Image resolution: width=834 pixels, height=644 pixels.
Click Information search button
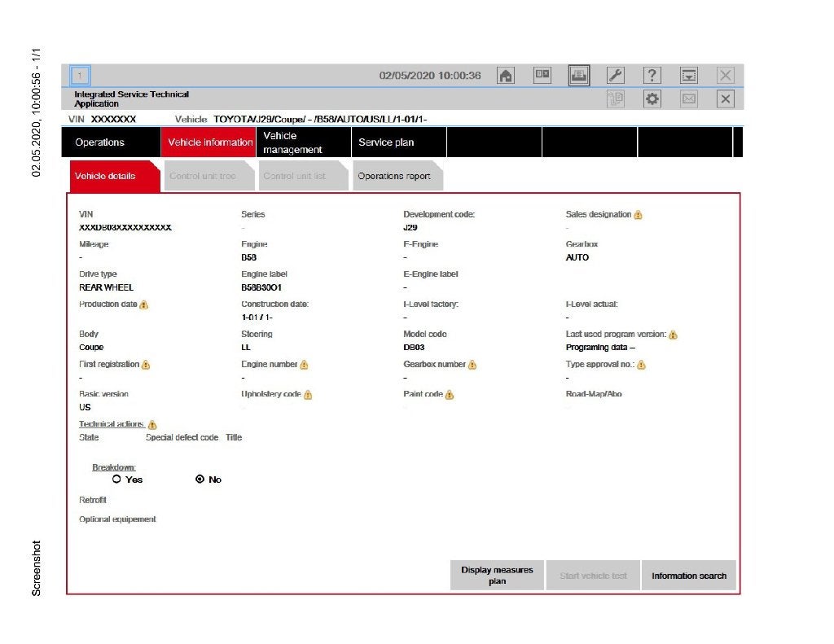click(689, 576)
